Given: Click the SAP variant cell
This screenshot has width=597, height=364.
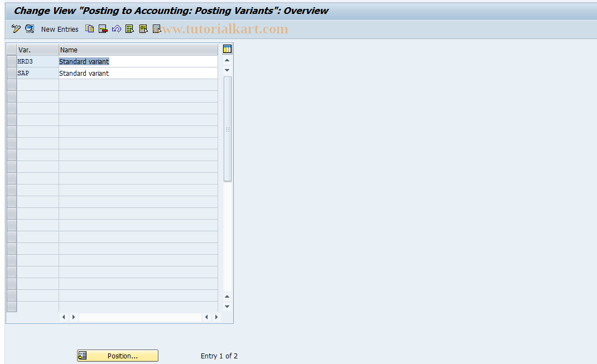Looking at the screenshot, I should [38, 74].
